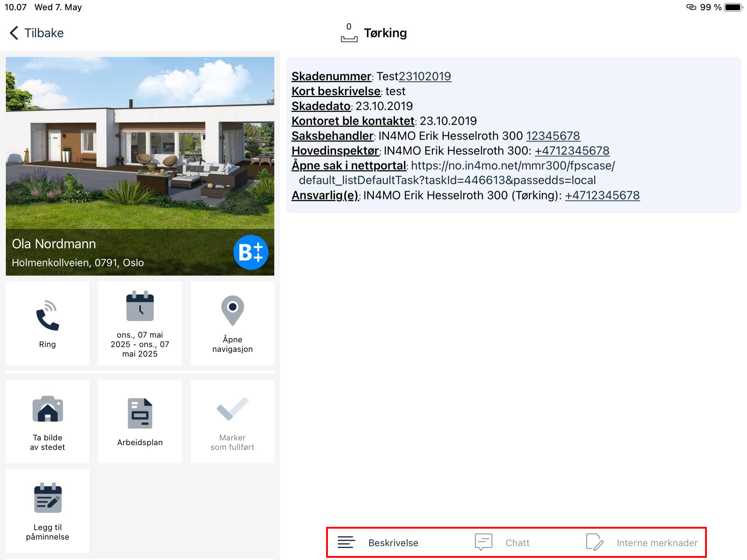Tap the Ansvarlig(e) Tørking phone number
Image resolution: width=747 pixels, height=560 pixels.
coord(602,195)
